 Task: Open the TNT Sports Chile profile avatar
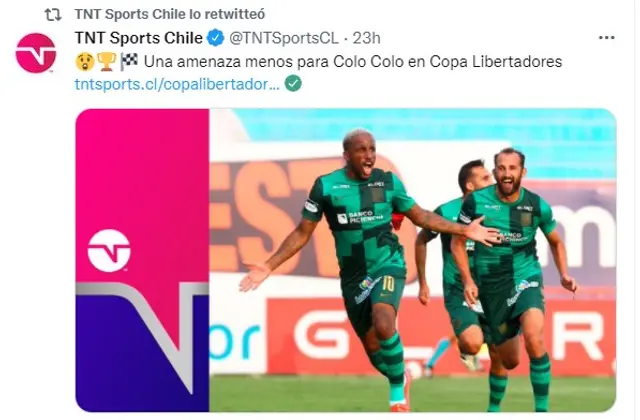click(36, 53)
